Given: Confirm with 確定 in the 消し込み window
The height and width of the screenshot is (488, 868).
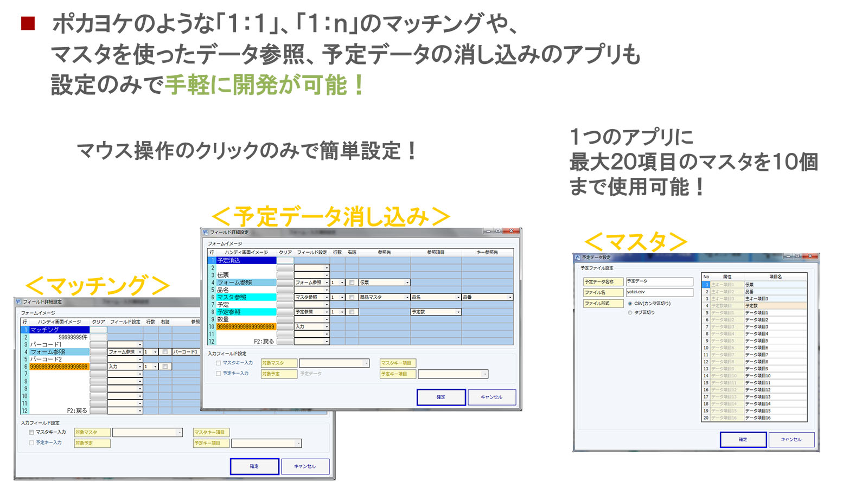Looking at the screenshot, I should [441, 397].
